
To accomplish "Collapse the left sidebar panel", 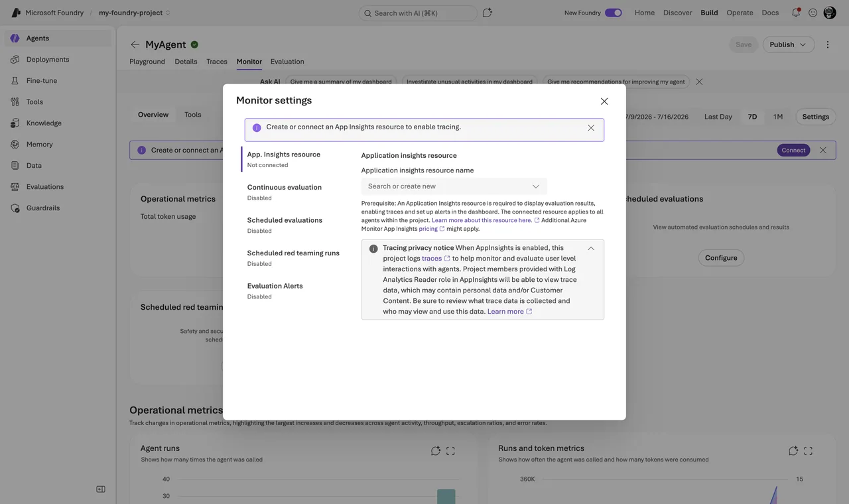I will click(101, 489).
